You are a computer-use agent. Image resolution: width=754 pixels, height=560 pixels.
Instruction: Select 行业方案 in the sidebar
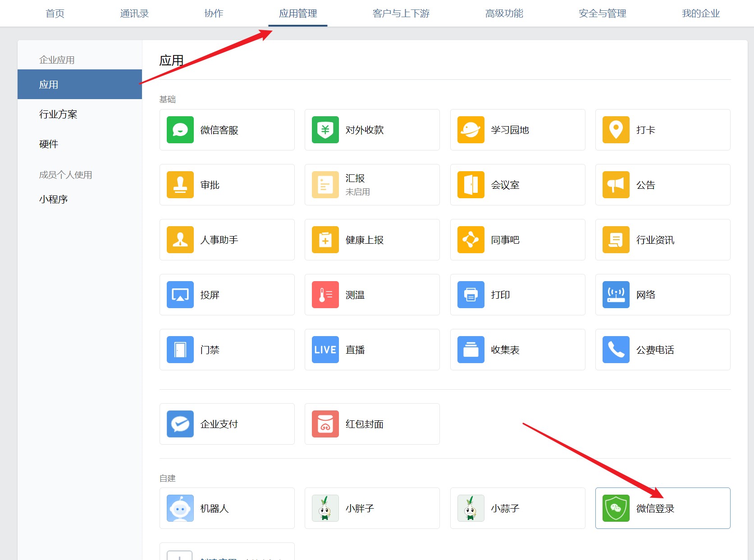click(x=58, y=114)
